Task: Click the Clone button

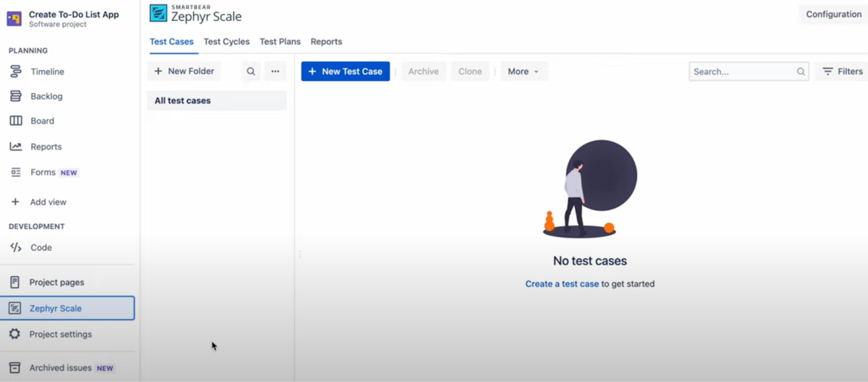Action: point(470,72)
